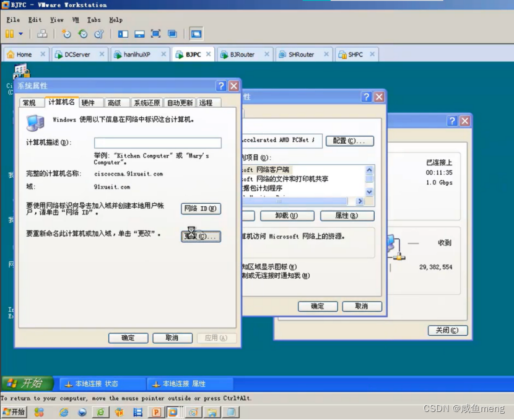The height and width of the screenshot is (420, 514).
Task: Open the View menu
Action: coord(57,20)
